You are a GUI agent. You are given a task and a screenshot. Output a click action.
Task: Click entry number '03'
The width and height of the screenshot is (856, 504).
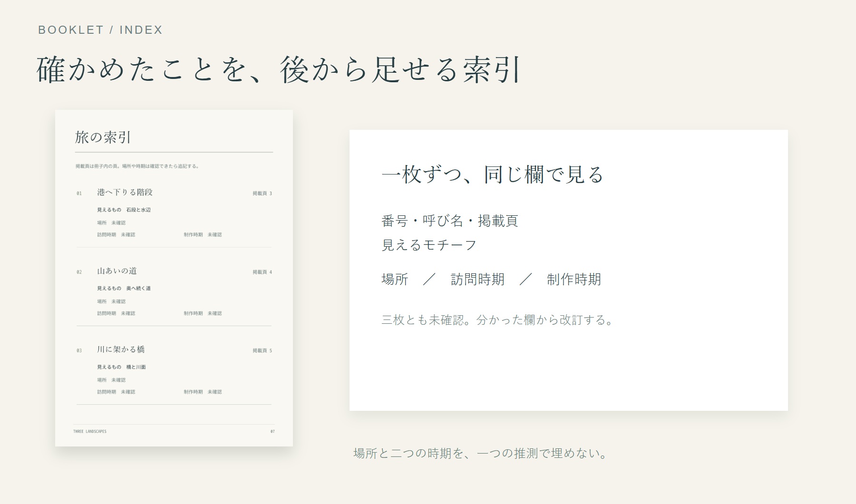[79, 350]
